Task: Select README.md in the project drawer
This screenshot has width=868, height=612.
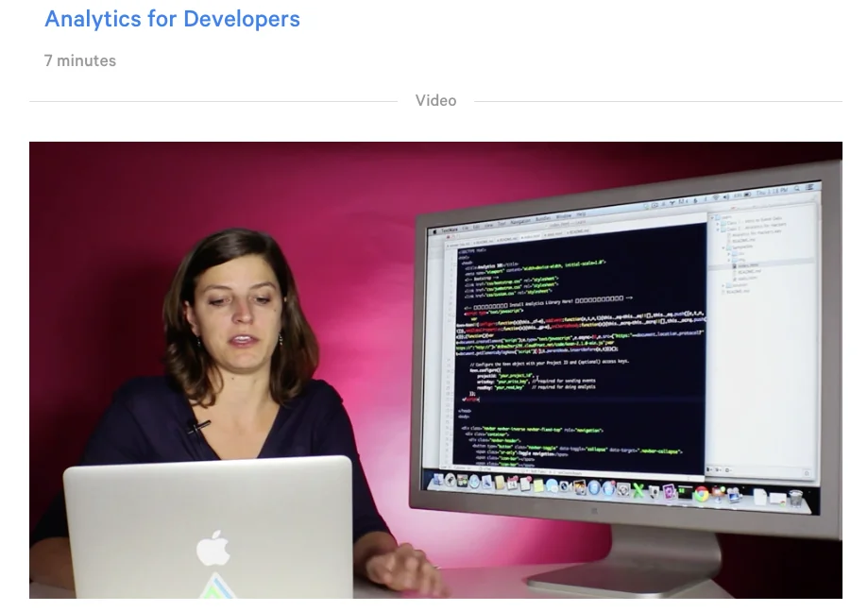Action: coord(744,271)
